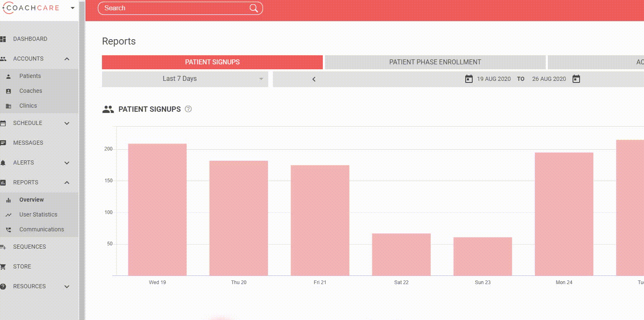
Task: Click the Communications phone icon
Action: point(9,230)
